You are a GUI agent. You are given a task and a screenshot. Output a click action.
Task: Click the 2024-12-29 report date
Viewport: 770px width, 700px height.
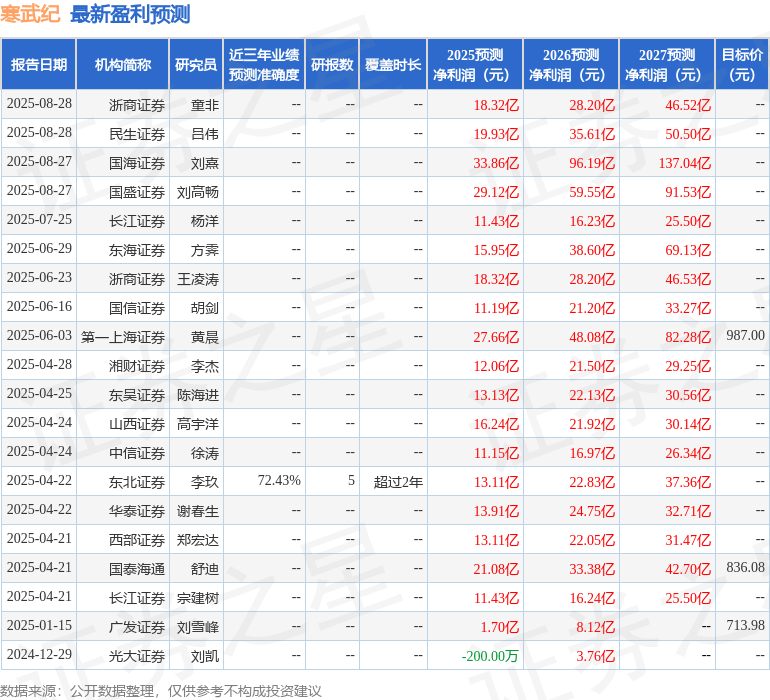[39, 654]
